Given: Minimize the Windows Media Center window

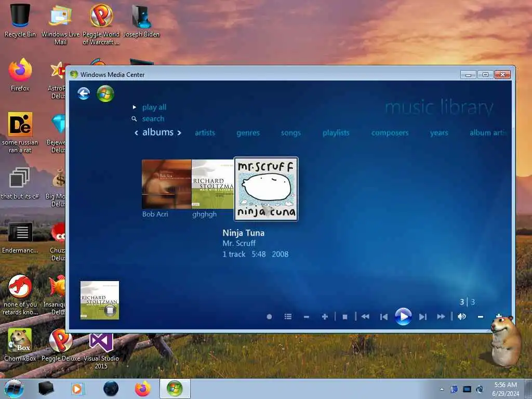Looking at the screenshot, I should [x=468, y=74].
